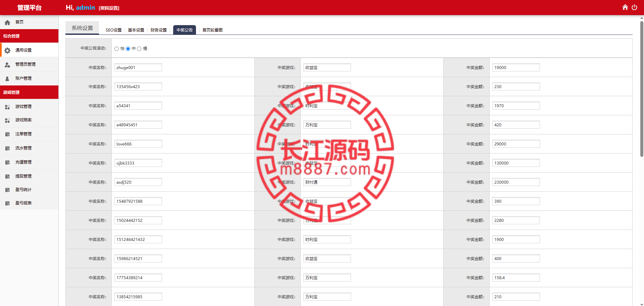The image size is (644, 306).
Task: Switch to the 中奖公告 tab
Action: (x=185, y=30)
